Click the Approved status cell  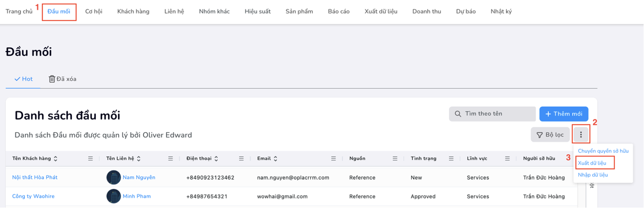(x=423, y=196)
